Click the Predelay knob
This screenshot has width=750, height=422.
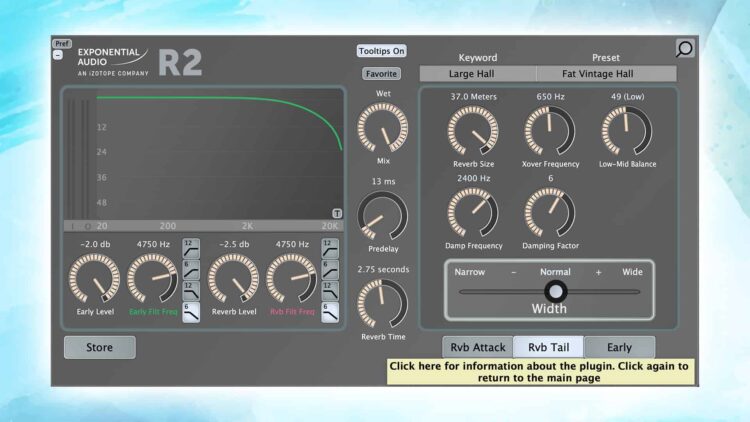tap(383, 216)
